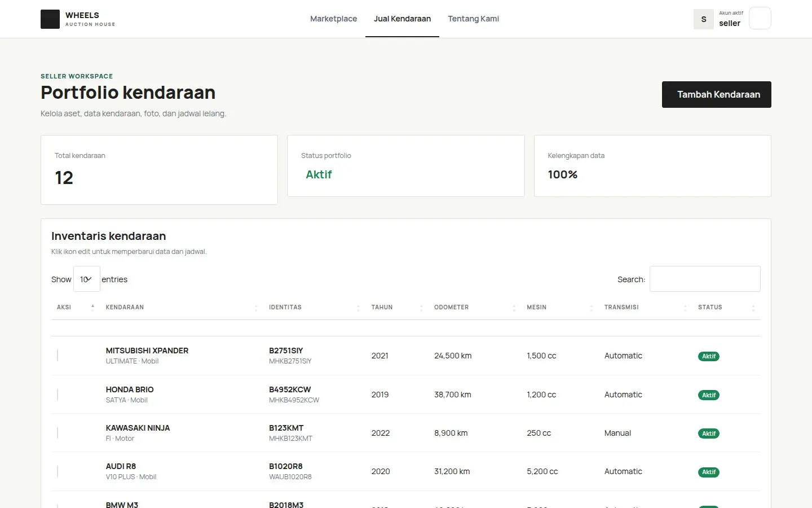Sort the table by the Tahun column
The image size is (812, 508).
pos(397,307)
